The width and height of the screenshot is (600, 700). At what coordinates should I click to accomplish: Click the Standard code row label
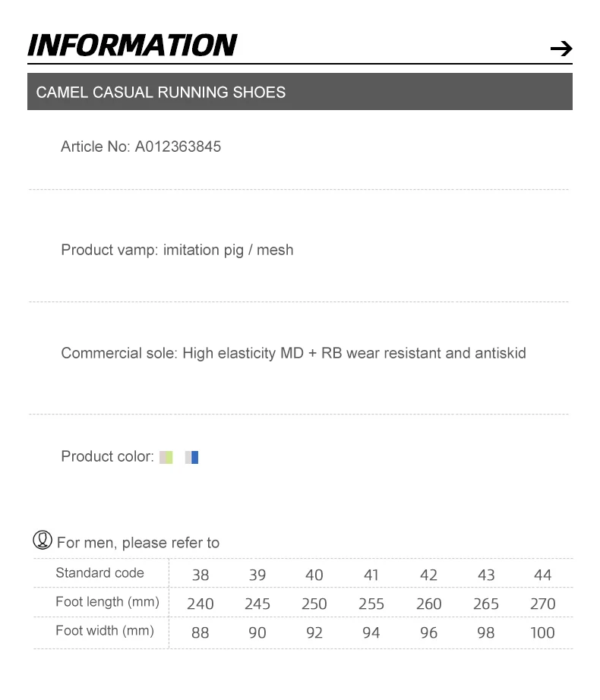point(100,572)
